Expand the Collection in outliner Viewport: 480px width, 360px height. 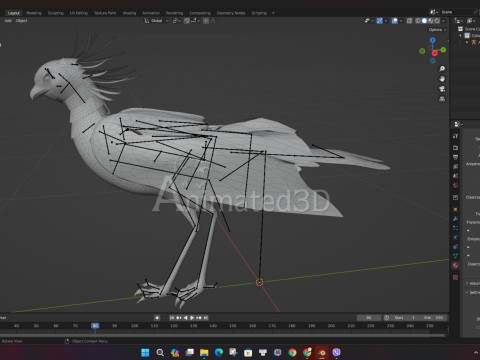coord(461,36)
